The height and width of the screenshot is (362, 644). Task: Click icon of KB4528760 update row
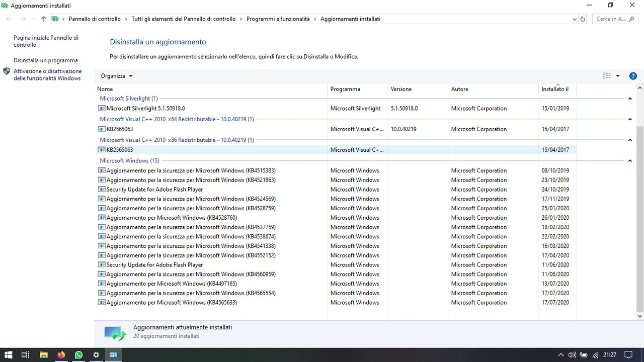point(102,218)
